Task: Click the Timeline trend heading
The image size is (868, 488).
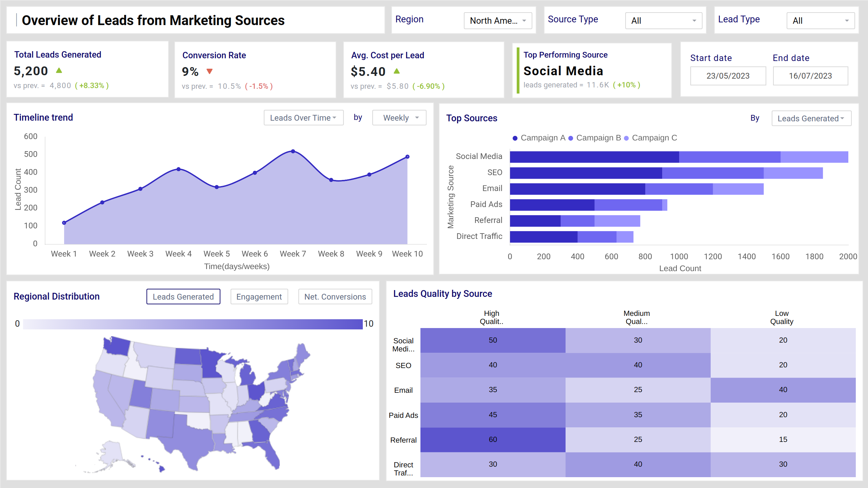Action: point(43,117)
